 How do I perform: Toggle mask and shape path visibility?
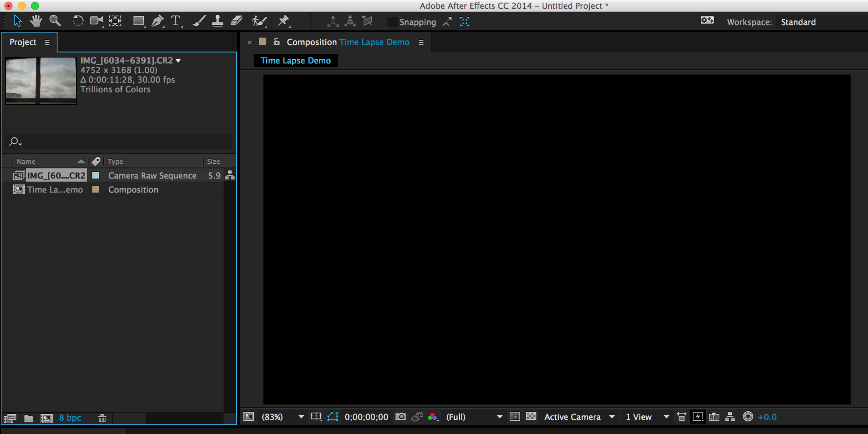[x=333, y=417]
